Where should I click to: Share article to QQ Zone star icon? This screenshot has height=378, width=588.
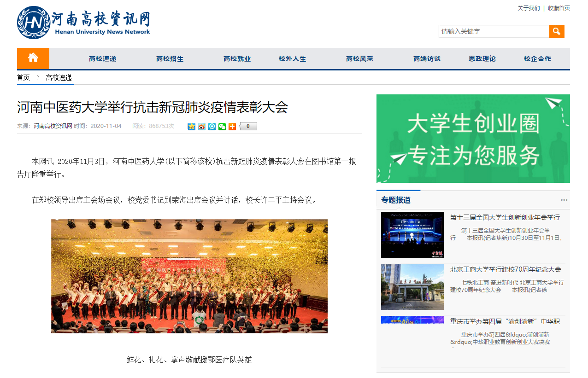pyautogui.click(x=192, y=126)
